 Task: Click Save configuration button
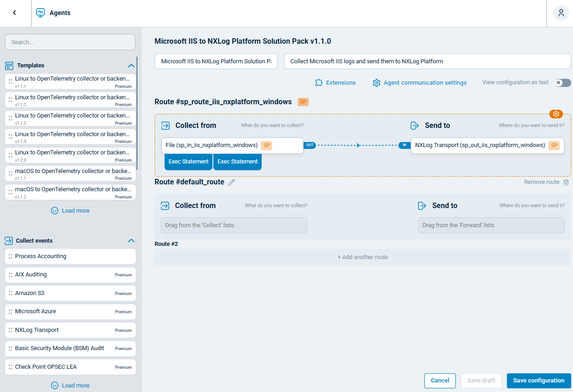pyautogui.click(x=539, y=381)
